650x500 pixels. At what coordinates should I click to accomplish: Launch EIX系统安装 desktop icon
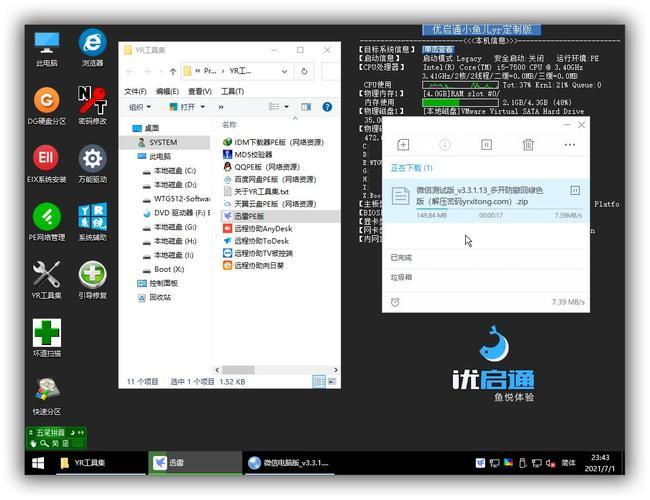46,165
